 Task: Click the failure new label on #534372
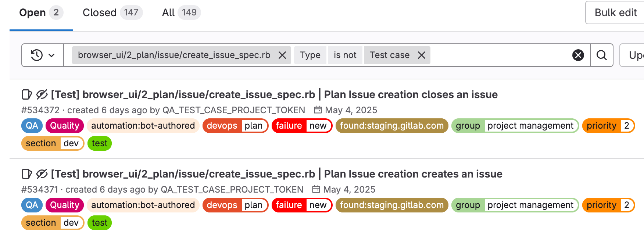click(x=302, y=126)
